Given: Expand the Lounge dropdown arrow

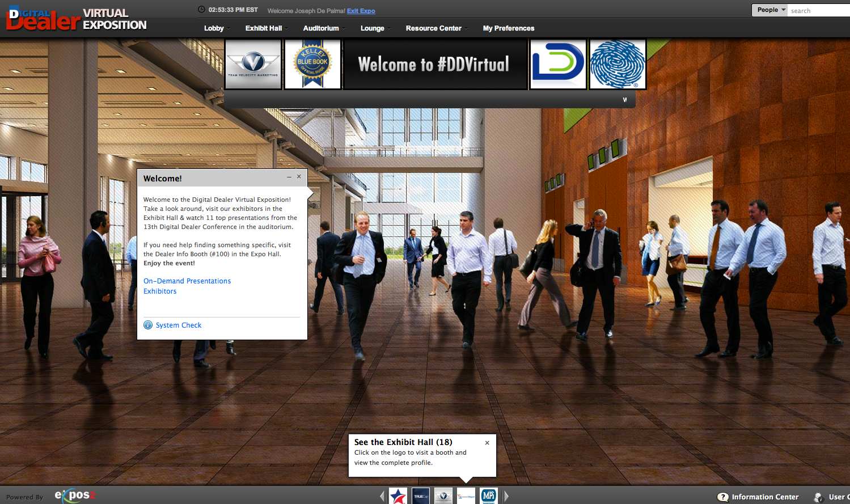Looking at the screenshot, I should click(x=389, y=28).
